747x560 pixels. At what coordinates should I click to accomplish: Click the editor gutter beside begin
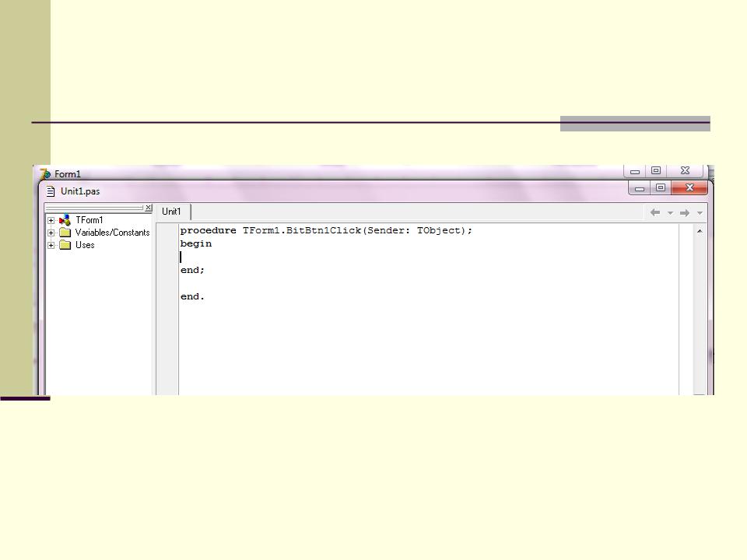(x=167, y=243)
